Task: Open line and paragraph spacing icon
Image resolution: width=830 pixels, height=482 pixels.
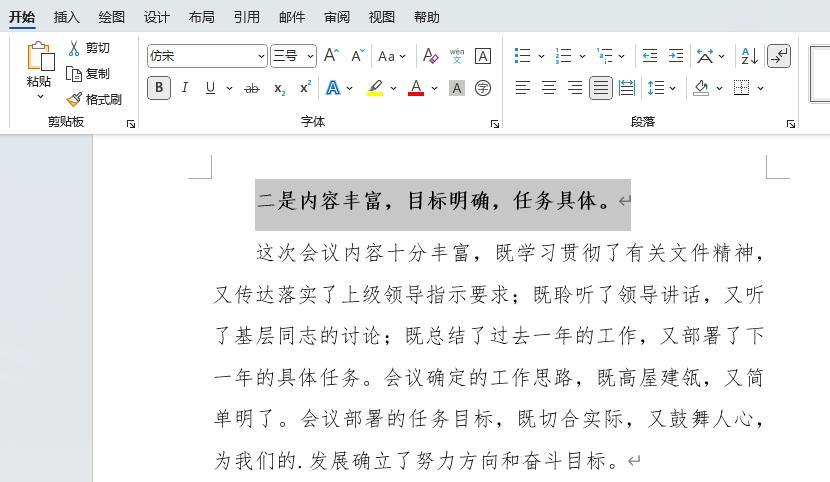Action: (x=656, y=88)
